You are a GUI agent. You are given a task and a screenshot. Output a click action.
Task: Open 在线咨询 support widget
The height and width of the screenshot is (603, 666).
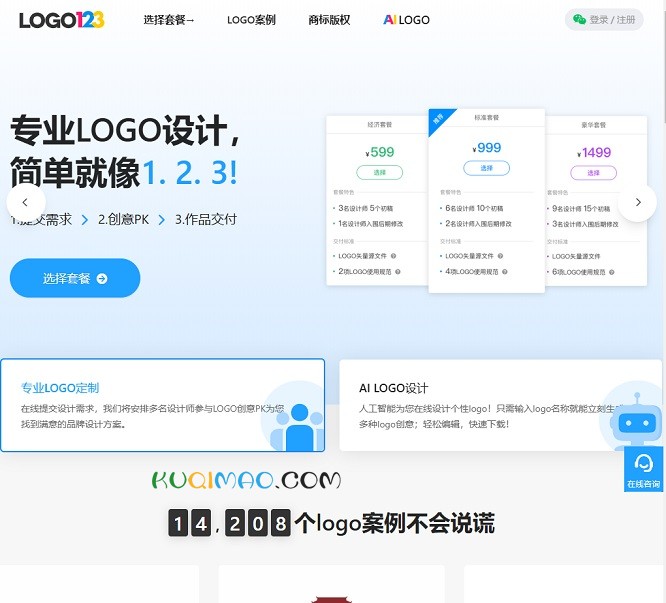pos(643,469)
